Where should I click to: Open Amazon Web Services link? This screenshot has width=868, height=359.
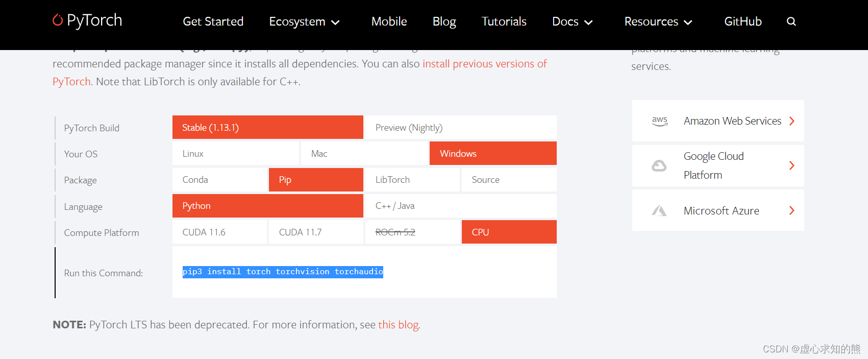(718, 121)
